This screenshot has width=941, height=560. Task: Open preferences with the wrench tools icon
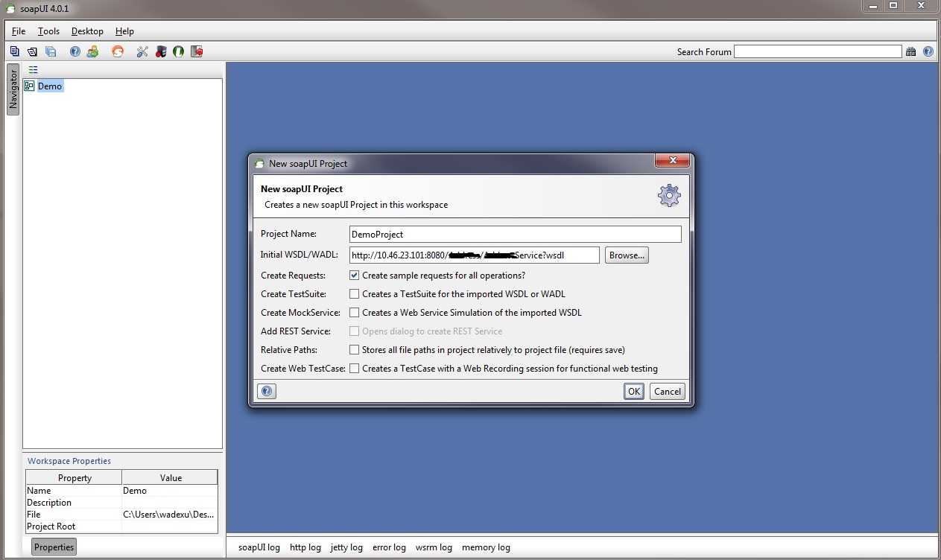click(142, 51)
